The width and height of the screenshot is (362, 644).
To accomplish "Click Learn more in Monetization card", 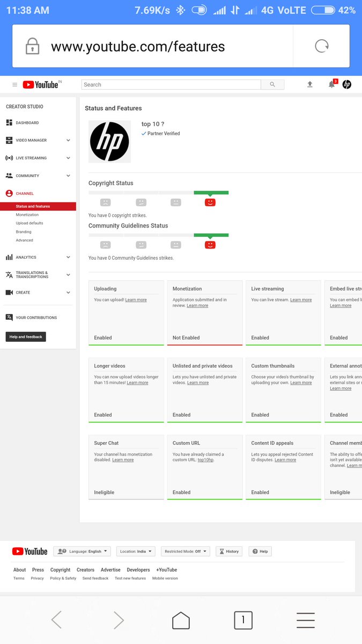I will click(x=197, y=305).
